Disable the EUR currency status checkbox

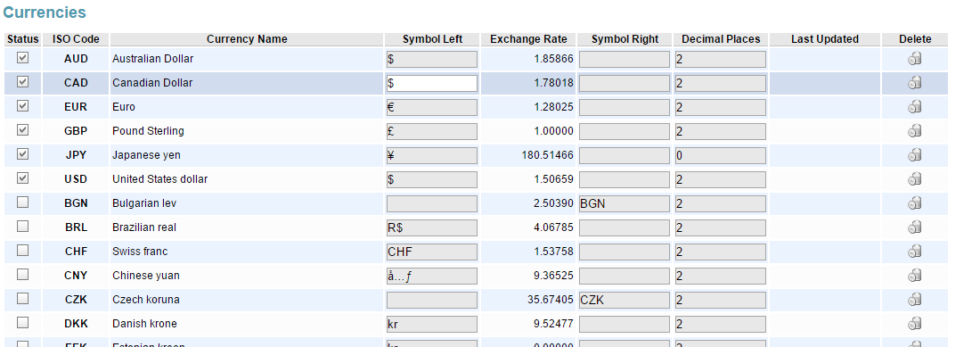(x=22, y=105)
